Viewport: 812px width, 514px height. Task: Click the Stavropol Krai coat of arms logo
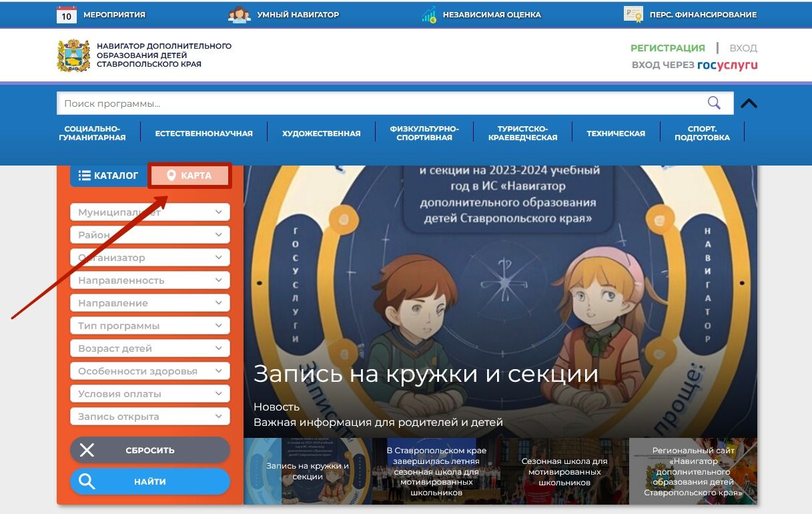(73, 55)
